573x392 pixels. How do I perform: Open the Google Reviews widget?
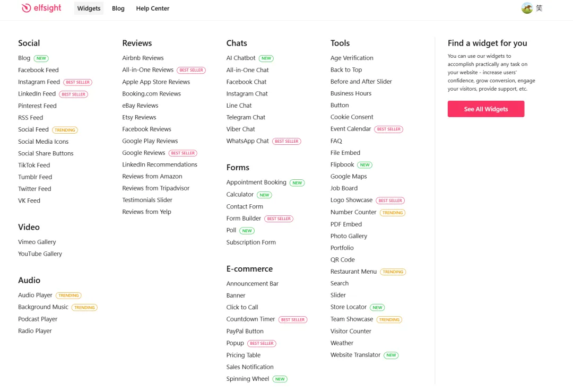143,153
